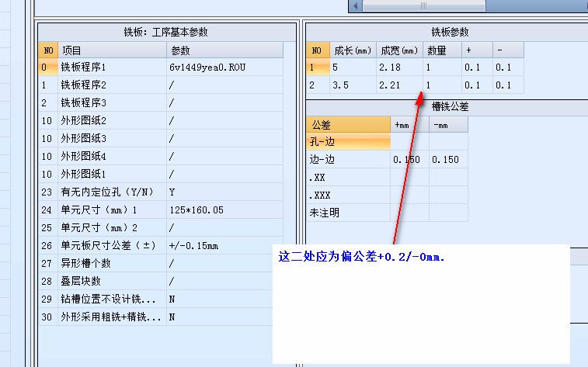588x367 pixels.
Task: Select the 孔-边 tolerance row
Action: click(387, 141)
